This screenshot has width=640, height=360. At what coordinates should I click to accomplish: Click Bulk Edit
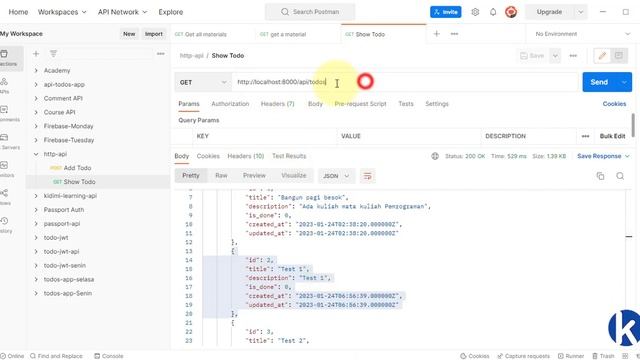[612, 136]
